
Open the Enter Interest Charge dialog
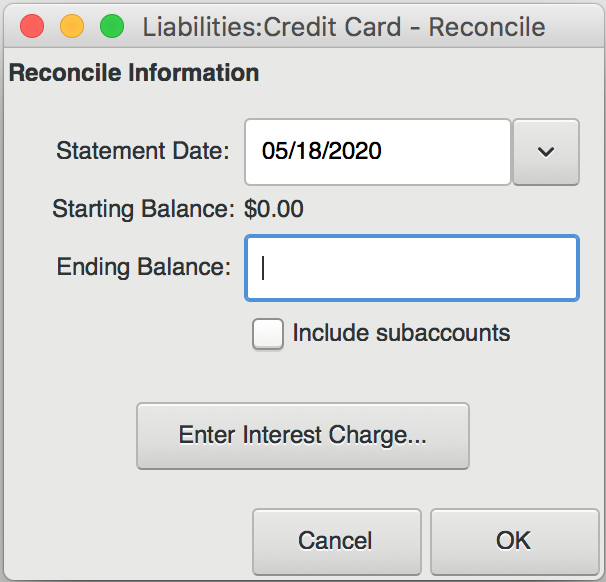pos(303,436)
